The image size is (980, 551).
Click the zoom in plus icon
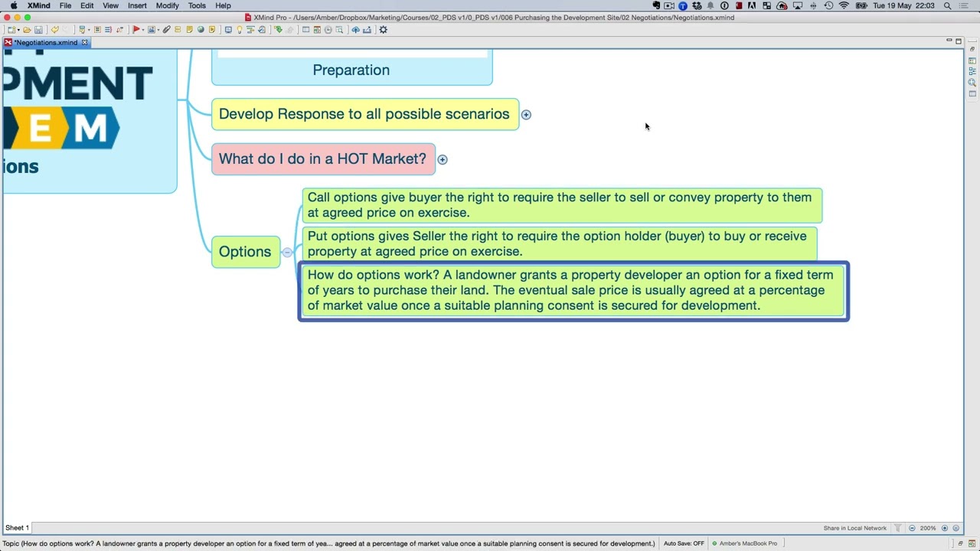coord(945,528)
